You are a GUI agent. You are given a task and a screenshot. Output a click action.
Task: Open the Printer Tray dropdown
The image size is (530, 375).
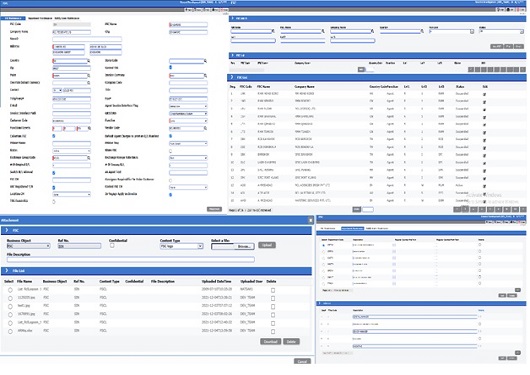coord(188,144)
